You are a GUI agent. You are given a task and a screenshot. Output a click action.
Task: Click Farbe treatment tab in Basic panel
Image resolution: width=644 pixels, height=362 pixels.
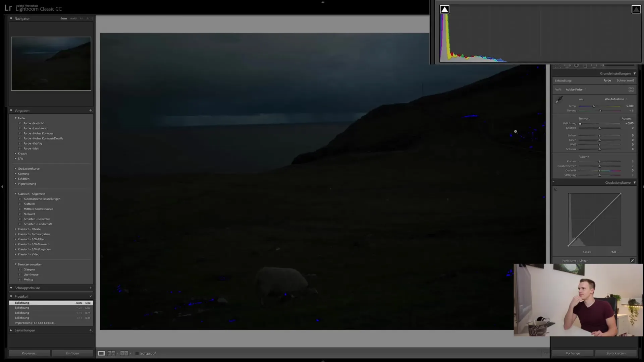607,80
